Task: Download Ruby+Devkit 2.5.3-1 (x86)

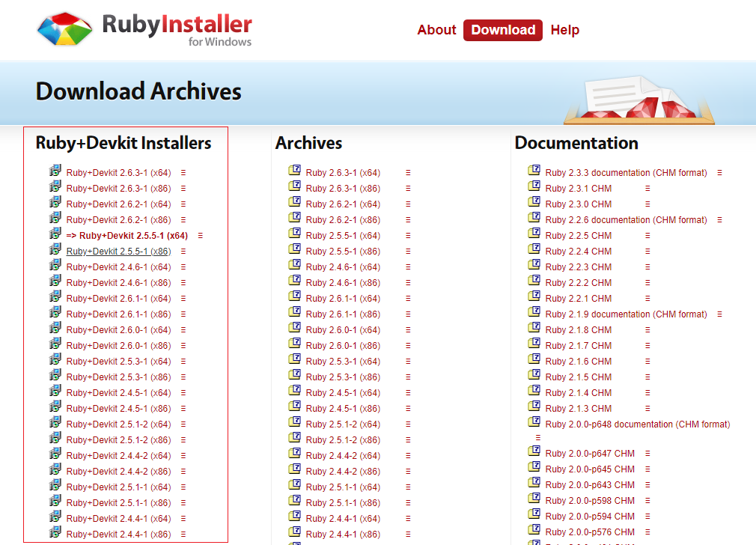Action: click(x=118, y=377)
